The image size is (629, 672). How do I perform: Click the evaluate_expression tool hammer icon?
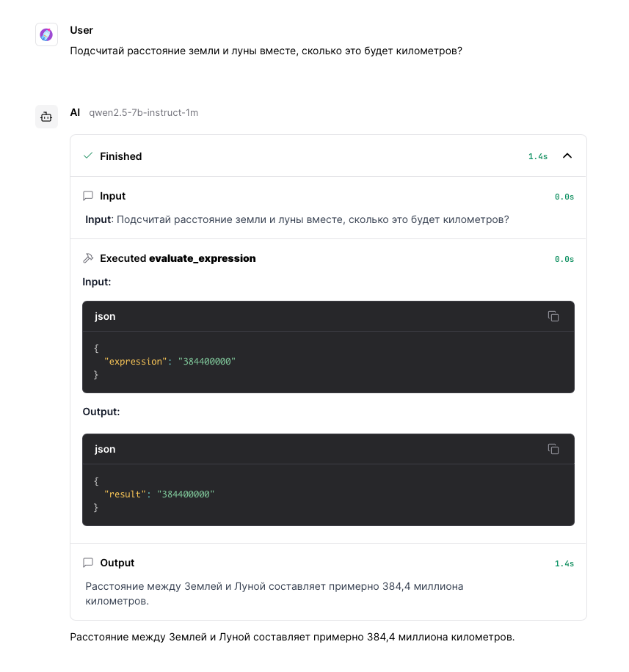click(x=88, y=258)
